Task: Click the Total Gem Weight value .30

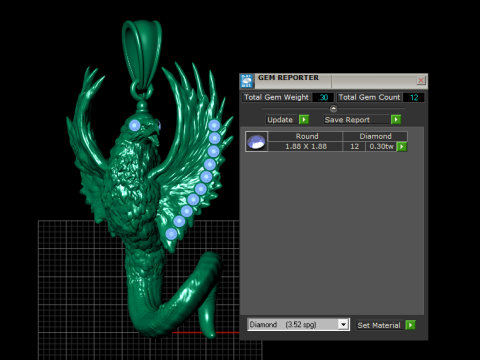Action: tap(323, 97)
